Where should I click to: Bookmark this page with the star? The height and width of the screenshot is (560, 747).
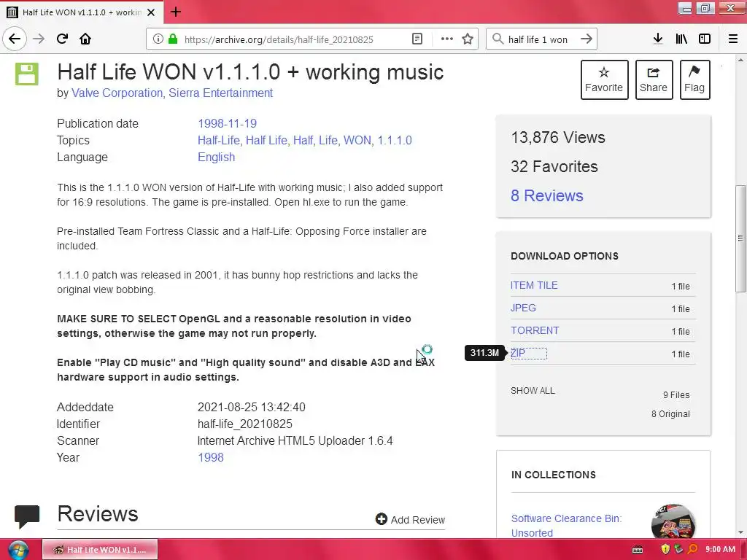[x=468, y=39]
